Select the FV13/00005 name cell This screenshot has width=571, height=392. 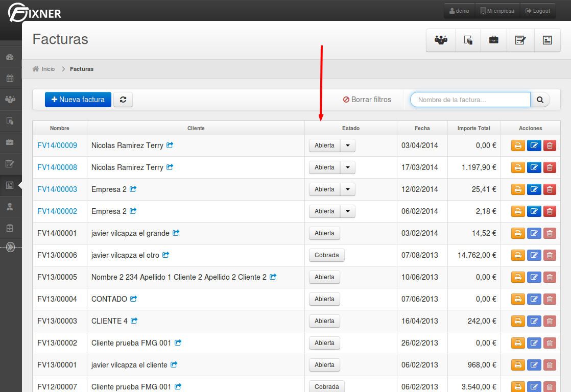pos(60,277)
